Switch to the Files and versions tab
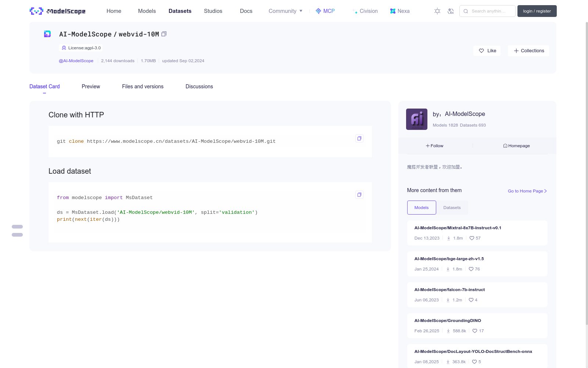Image resolution: width=588 pixels, height=368 pixels. point(143,86)
